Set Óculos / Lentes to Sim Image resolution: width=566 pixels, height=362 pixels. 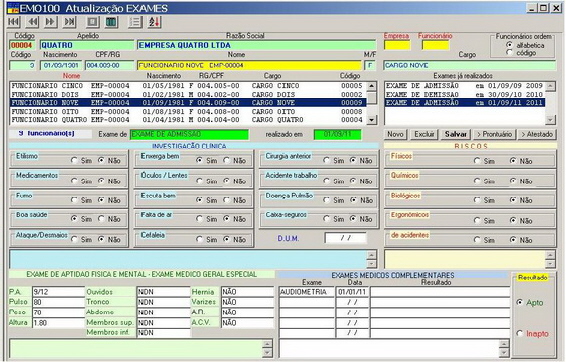200,180
